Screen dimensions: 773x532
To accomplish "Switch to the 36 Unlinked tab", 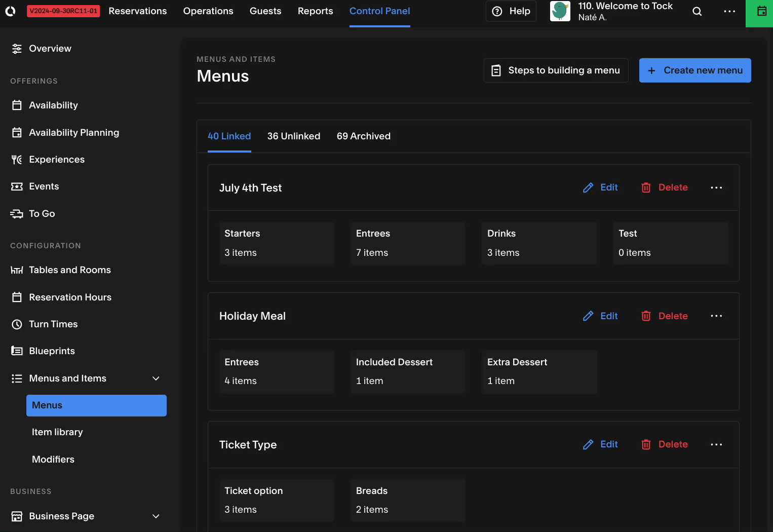I will [294, 136].
